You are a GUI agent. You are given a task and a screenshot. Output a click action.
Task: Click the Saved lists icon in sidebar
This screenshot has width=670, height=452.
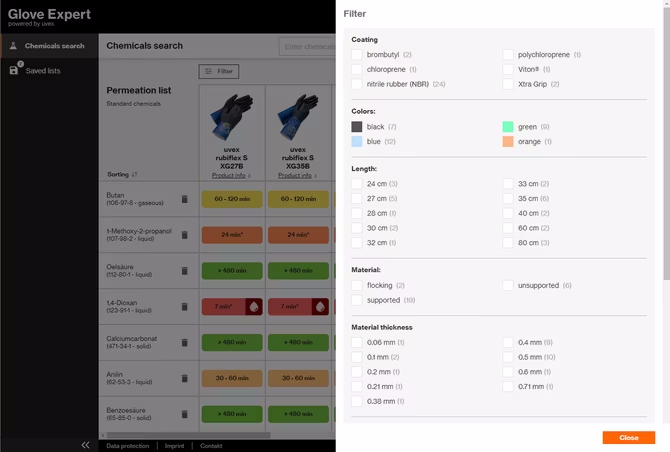coord(14,70)
